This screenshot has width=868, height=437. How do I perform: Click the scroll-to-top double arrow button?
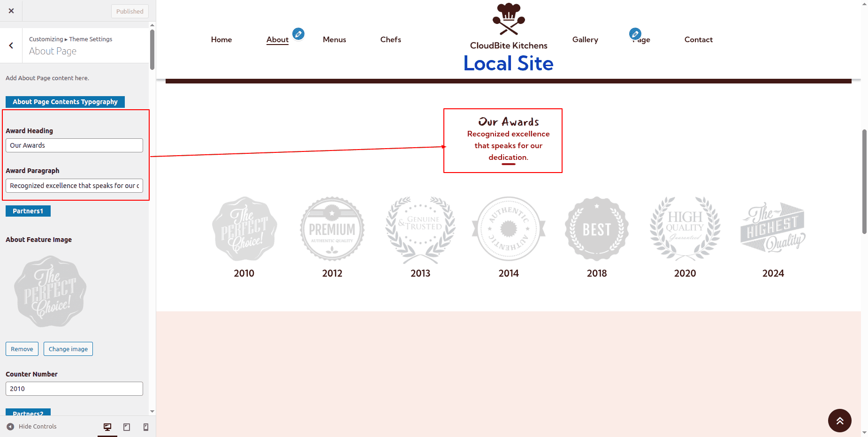click(839, 421)
